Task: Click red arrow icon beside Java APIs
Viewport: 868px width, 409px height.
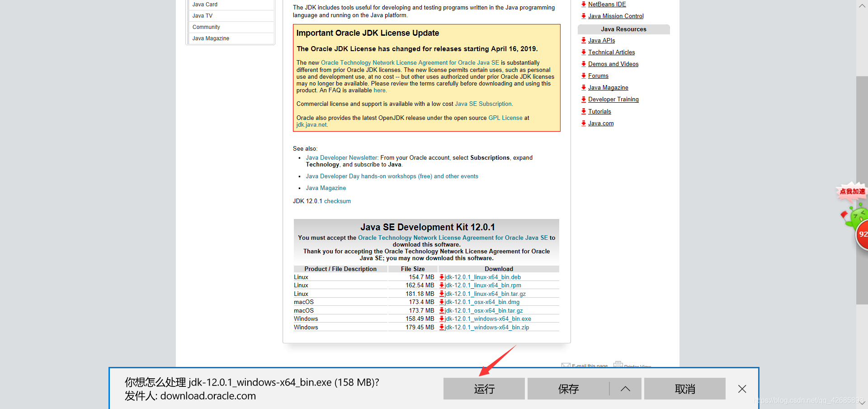Action: click(x=584, y=40)
